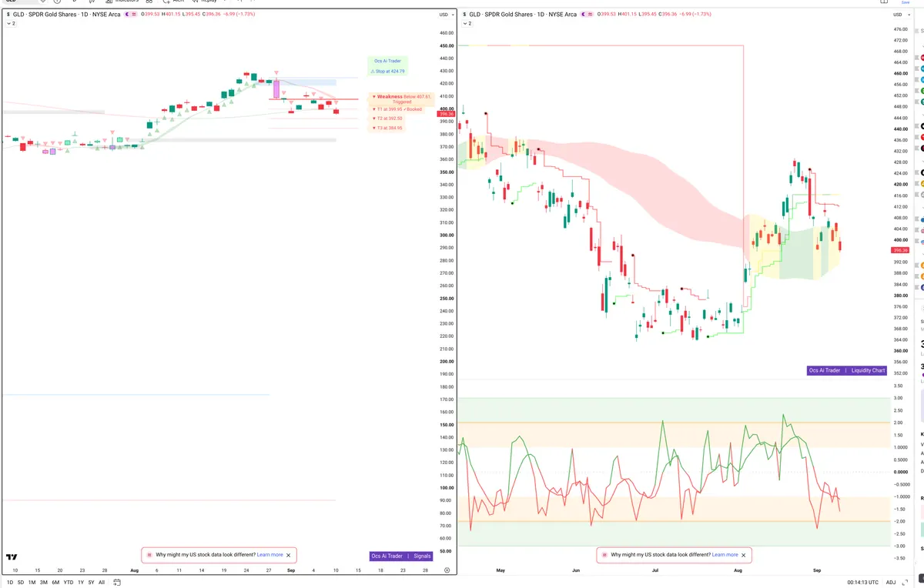Expand the right chart indicator legend showing 2
924x588 pixels.
coord(466,24)
